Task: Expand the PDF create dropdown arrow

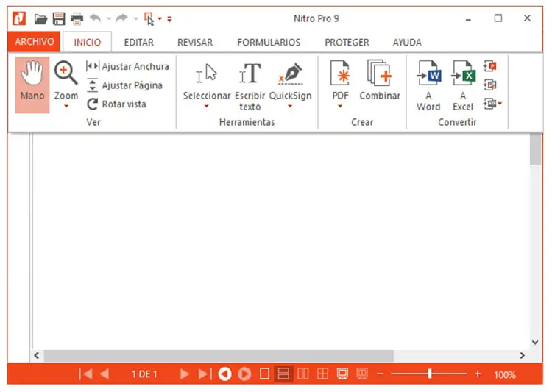Action: pos(340,106)
